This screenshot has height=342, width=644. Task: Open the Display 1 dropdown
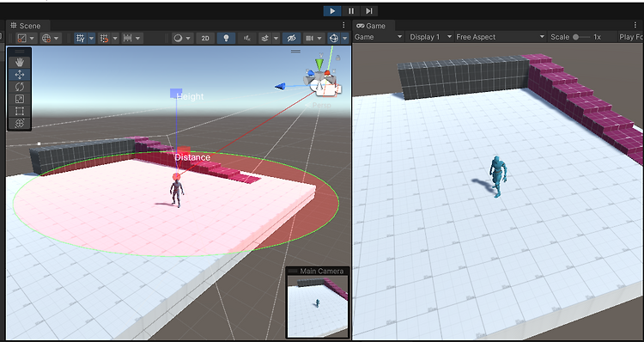click(x=430, y=37)
